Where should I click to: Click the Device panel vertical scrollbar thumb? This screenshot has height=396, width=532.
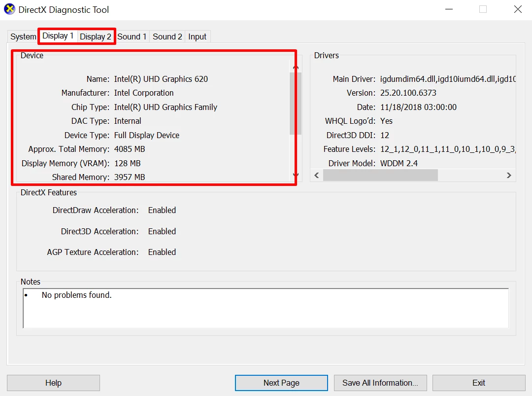pyautogui.click(x=296, y=104)
